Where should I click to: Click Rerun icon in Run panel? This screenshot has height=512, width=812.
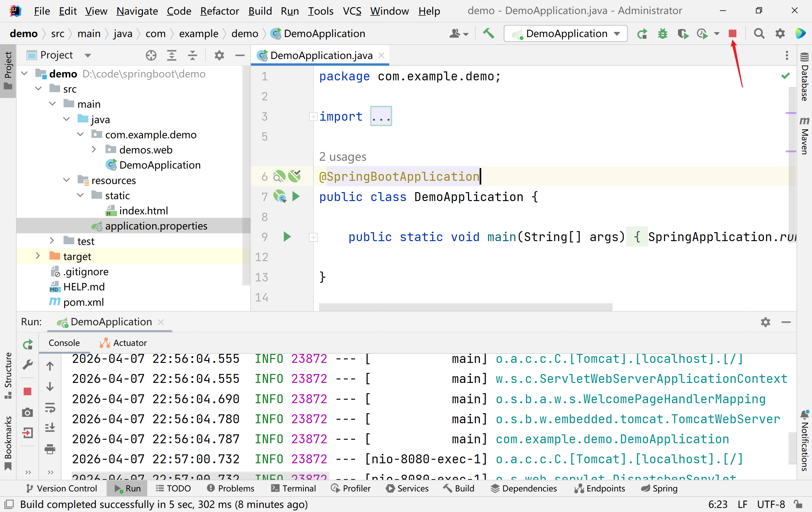[28, 344]
